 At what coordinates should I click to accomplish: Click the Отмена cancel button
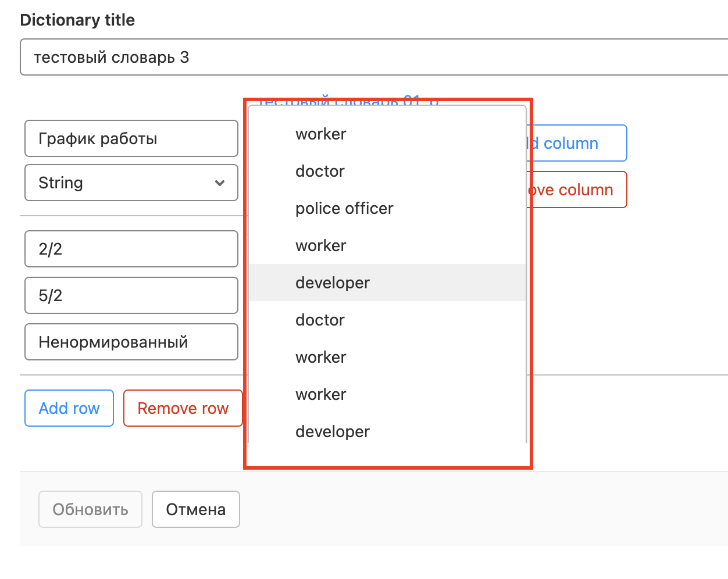click(x=195, y=509)
